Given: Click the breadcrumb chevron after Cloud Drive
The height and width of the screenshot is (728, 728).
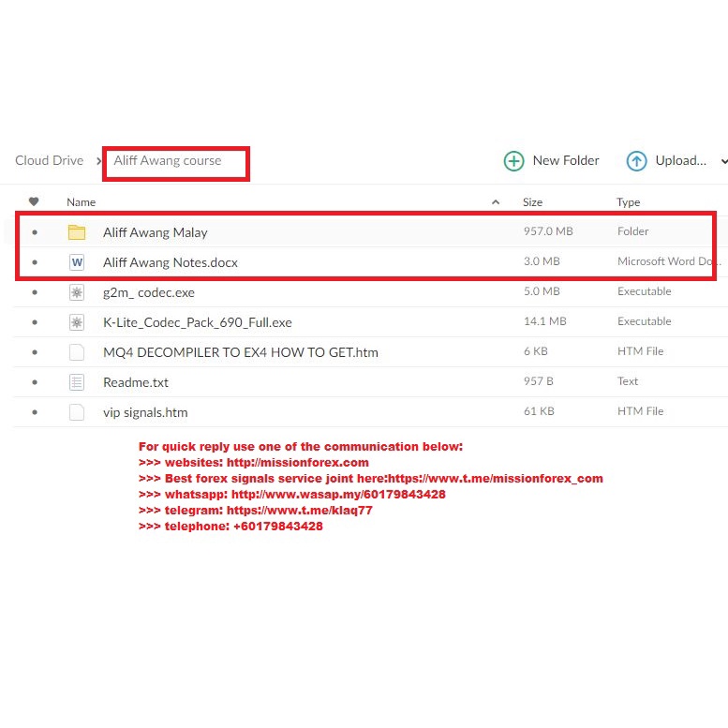Looking at the screenshot, I should point(98,161).
